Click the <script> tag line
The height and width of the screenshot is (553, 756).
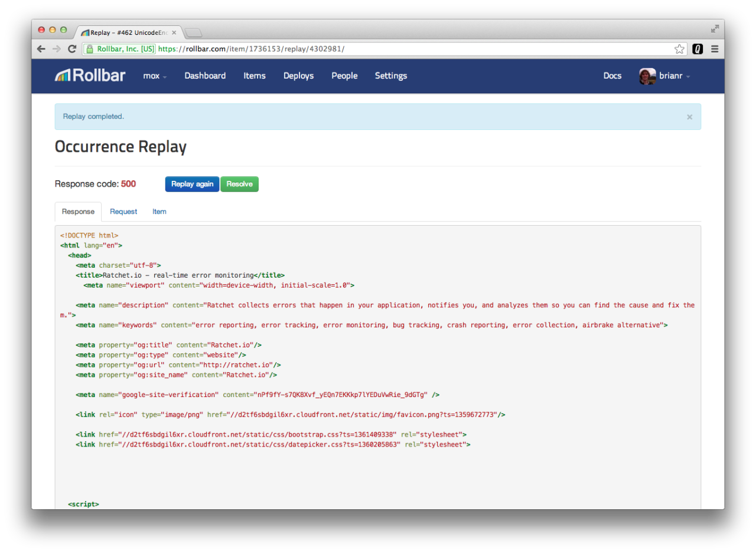[x=83, y=505]
